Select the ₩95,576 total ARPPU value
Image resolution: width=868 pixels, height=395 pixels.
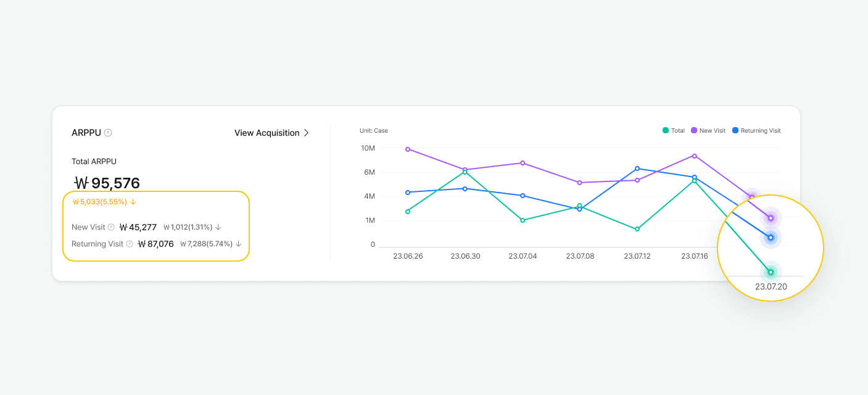pos(107,183)
